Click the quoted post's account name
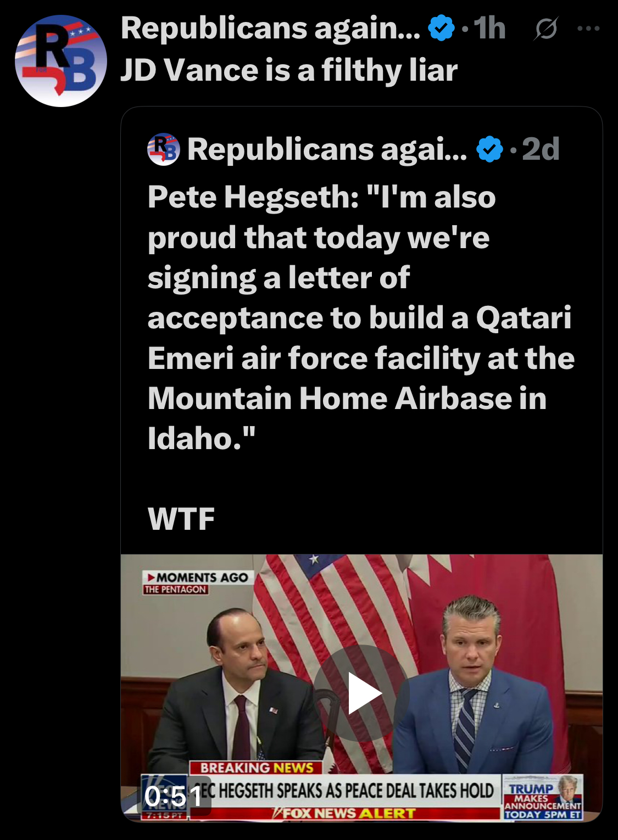The width and height of the screenshot is (618, 840). pos(327,149)
